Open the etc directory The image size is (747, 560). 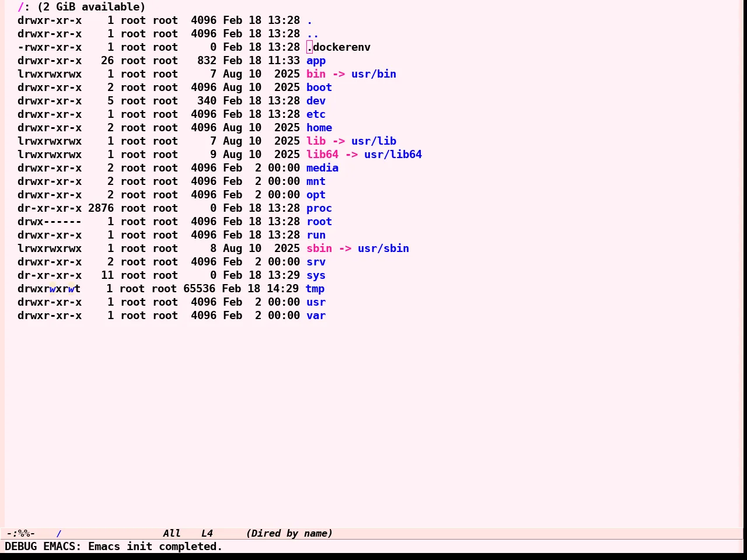pos(316,114)
